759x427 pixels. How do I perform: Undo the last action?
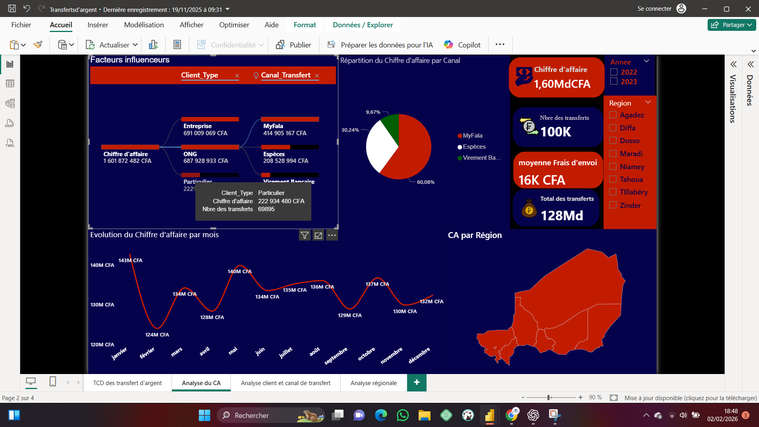(x=27, y=9)
